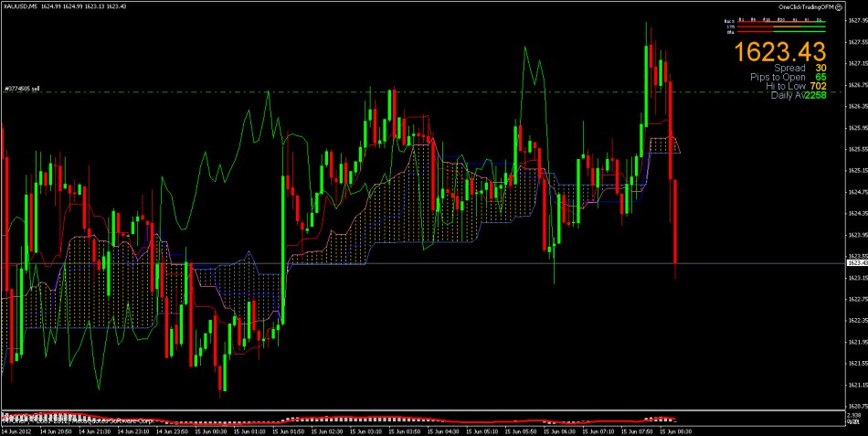Click the 14 Jun 2012 date on time axis

tap(18, 431)
